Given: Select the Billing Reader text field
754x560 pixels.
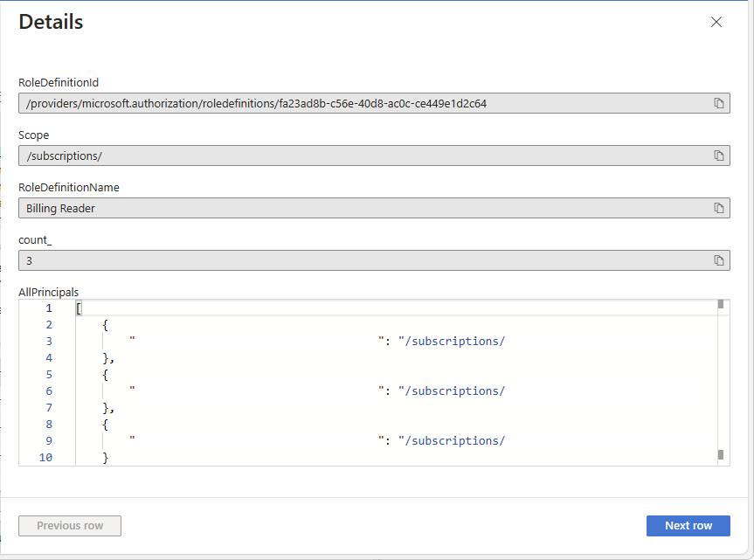Looking at the screenshot, I should click(x=349, y=208).
